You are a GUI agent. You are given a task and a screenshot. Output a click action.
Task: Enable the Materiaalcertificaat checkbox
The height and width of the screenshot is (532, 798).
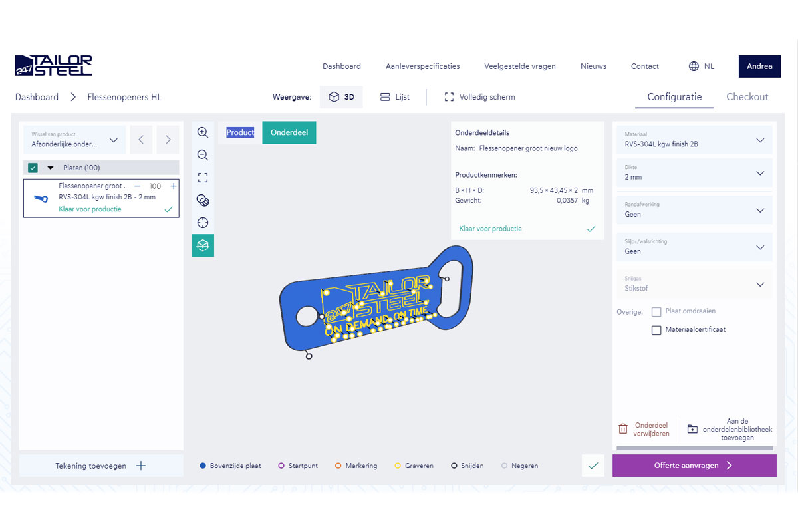(x=656, y=330)
